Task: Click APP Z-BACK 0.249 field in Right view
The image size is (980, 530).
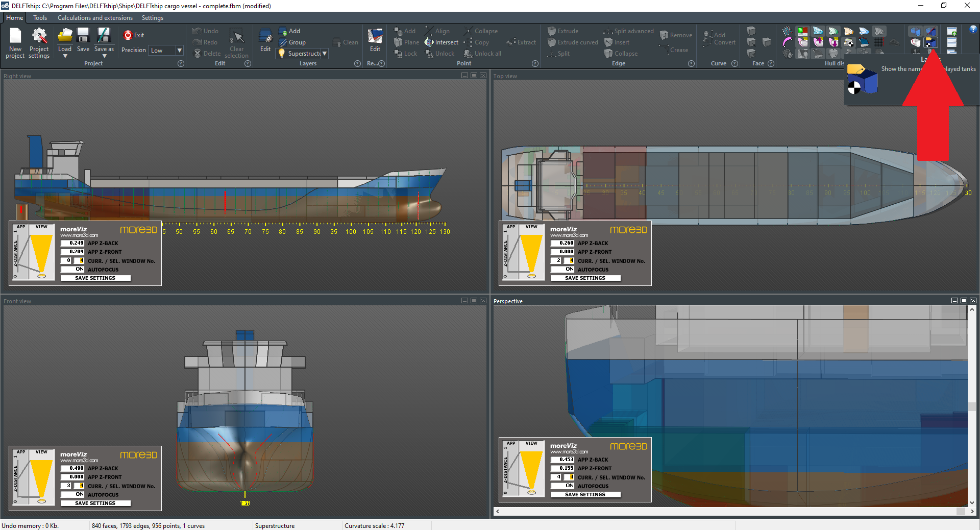Action: 72,243
